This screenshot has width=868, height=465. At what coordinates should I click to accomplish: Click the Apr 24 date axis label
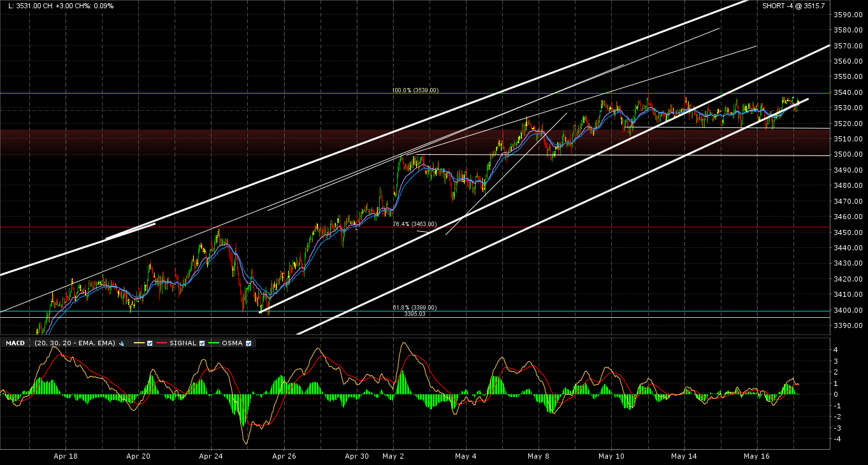(211, 456)
